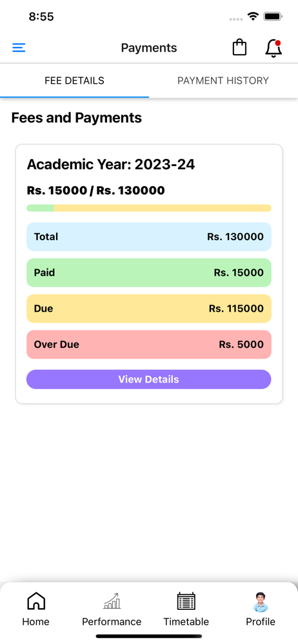Viewport: 298px width, 644px height.
Task: Open the Performance chart icon
Action: point(112,601)
